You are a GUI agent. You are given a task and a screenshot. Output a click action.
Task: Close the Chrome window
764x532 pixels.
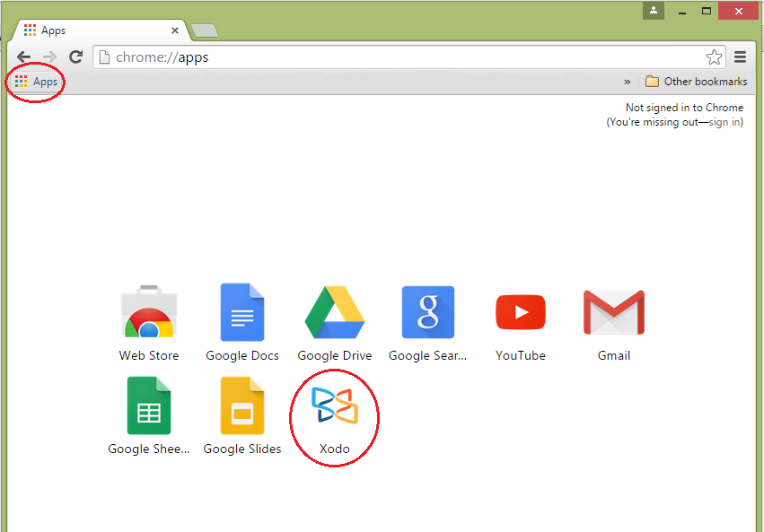(x=739, y=11)
